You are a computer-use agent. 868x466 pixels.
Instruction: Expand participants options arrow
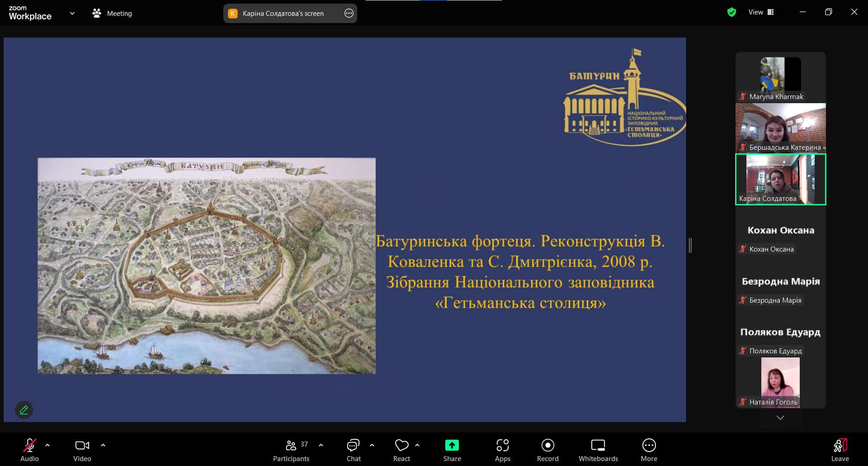(321, 445)
